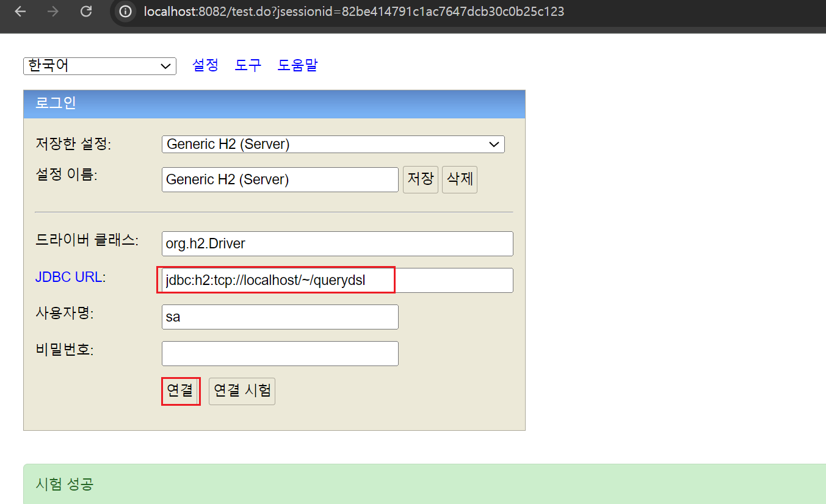Go back using browser back arrow

coord(20,12)
